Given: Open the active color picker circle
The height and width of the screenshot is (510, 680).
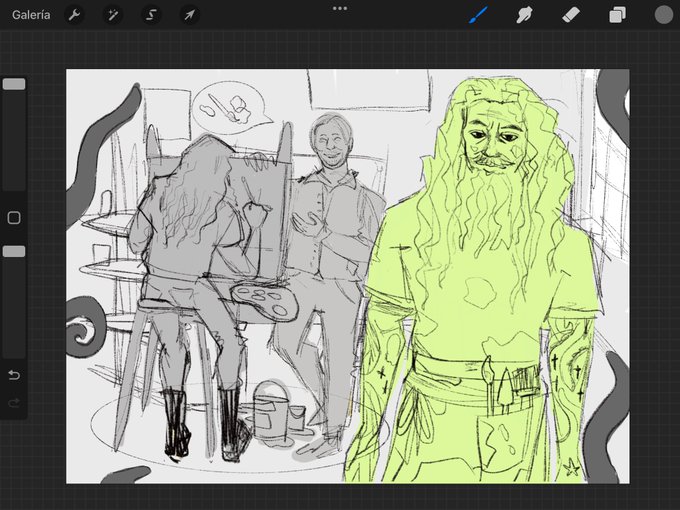Looking at the screenshot, I should click(x=664, y=15).
